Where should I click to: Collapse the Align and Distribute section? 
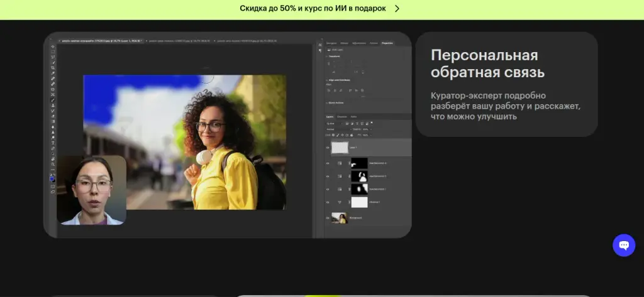coord(326,80)
